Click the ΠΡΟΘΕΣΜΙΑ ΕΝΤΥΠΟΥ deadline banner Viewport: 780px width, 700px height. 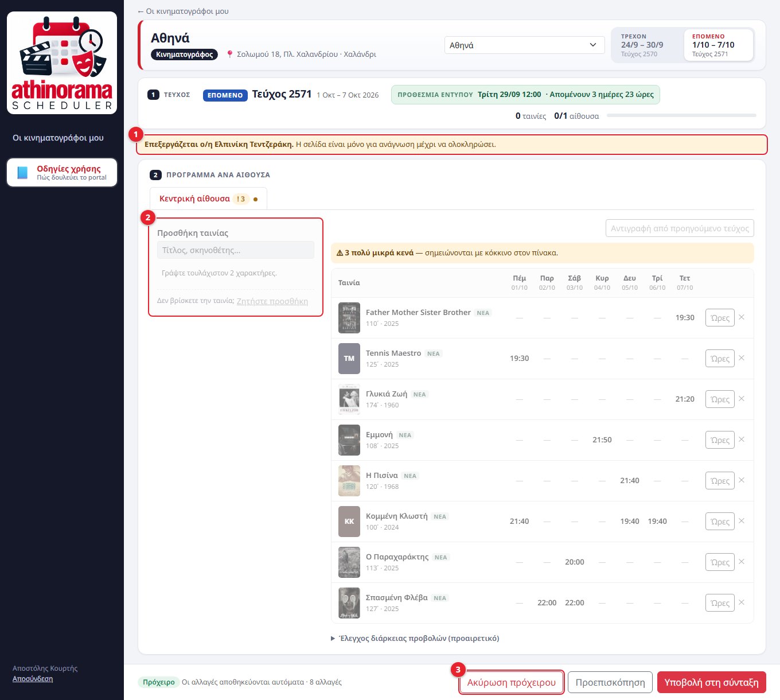[525, 95]
